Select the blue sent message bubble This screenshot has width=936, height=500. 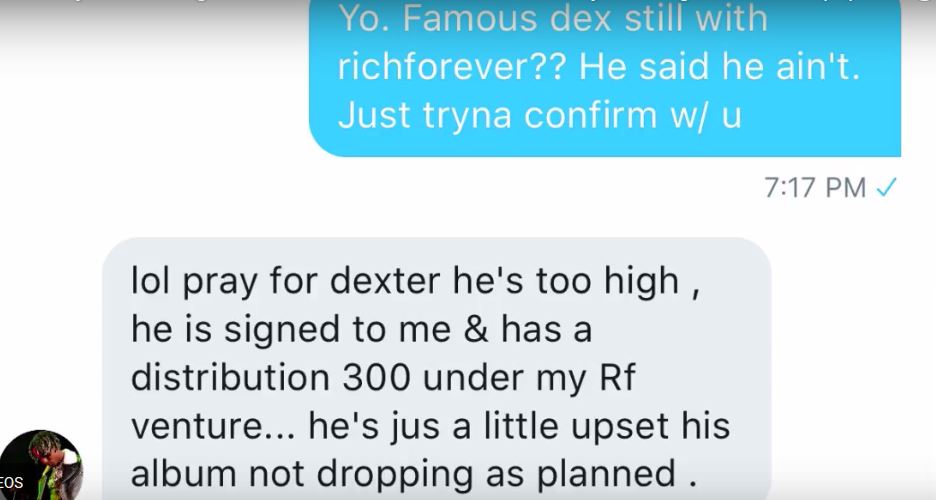(x=605, y=78)
